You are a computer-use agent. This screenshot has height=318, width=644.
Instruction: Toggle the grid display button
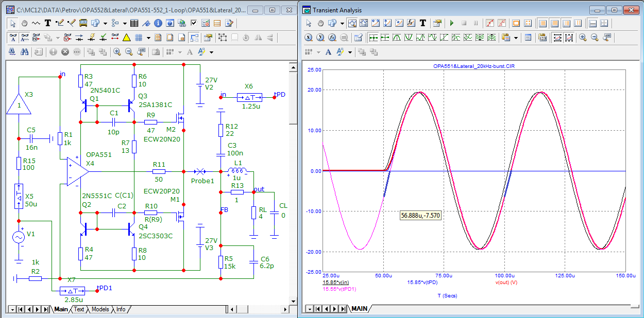point(139,38)
